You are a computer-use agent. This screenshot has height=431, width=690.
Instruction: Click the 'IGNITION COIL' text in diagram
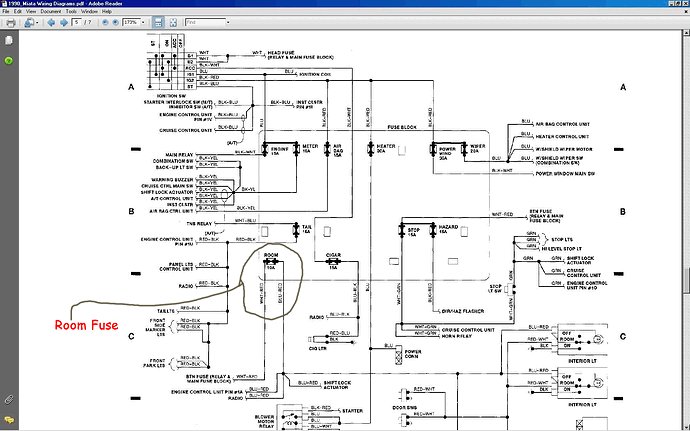[315, 74]
